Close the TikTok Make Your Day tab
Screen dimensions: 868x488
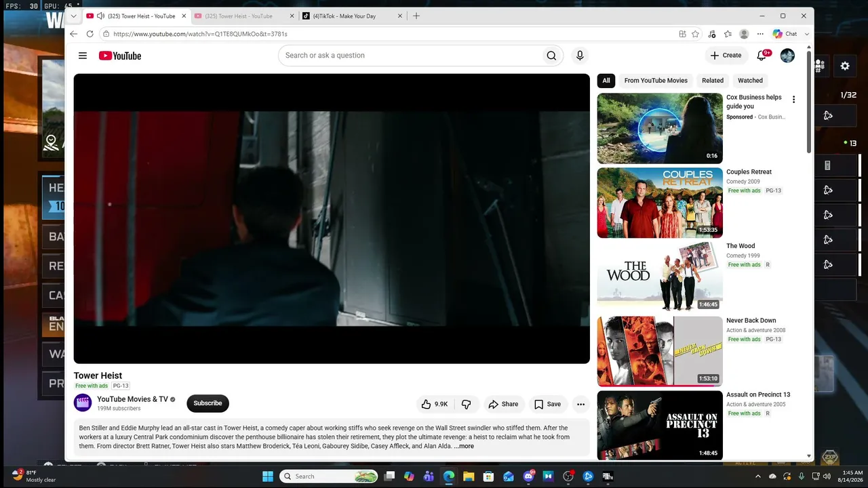399,16
